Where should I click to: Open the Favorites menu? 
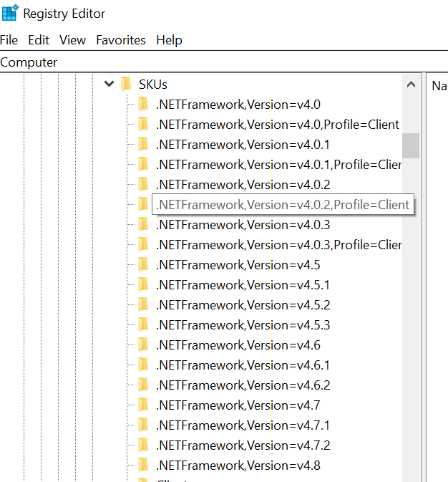(121, 40)
